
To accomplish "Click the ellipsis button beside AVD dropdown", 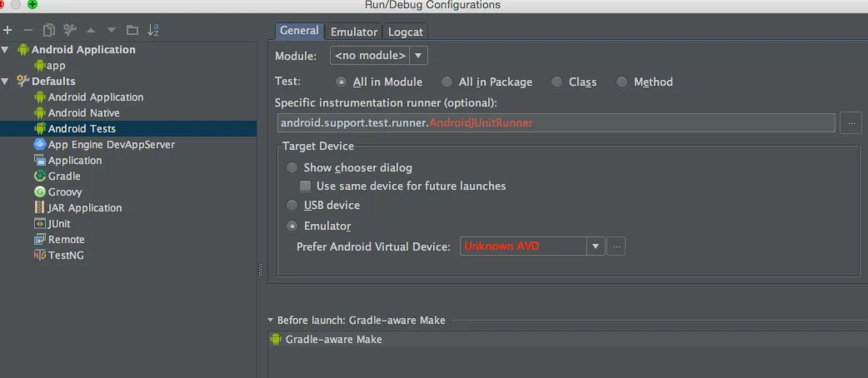I will coord(616,246).
